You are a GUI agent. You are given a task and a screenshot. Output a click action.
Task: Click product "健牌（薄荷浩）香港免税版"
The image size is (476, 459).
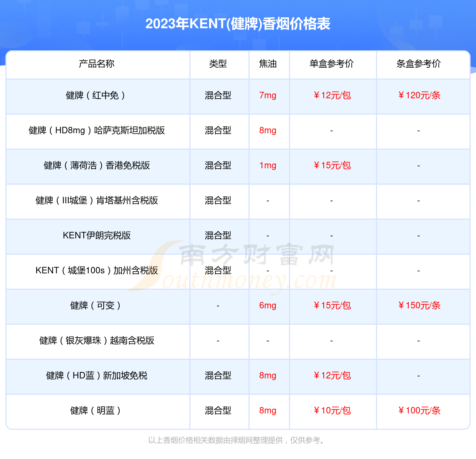coord(97,166)
